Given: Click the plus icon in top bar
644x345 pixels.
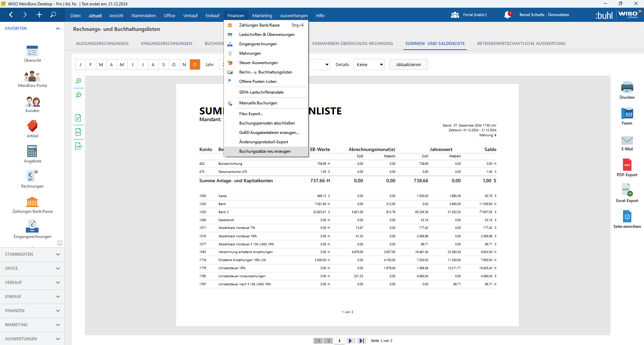Looking at the screenshot, I should click(39, 15).
